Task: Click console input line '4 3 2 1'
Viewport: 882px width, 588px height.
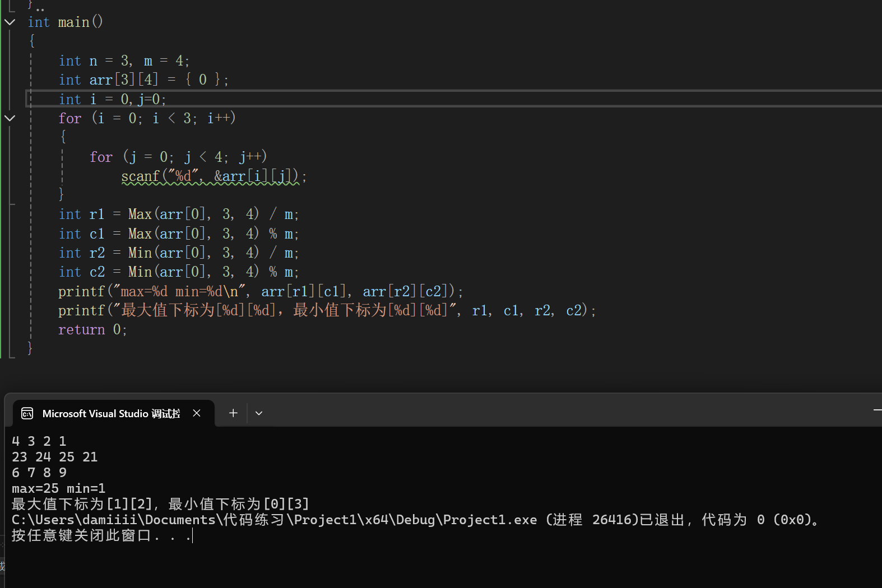Action: point(39,441)
